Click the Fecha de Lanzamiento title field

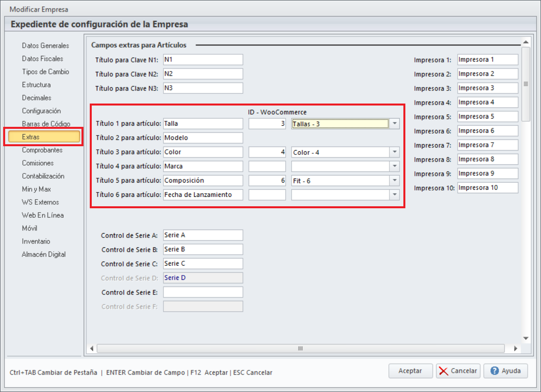click(203, 195)
